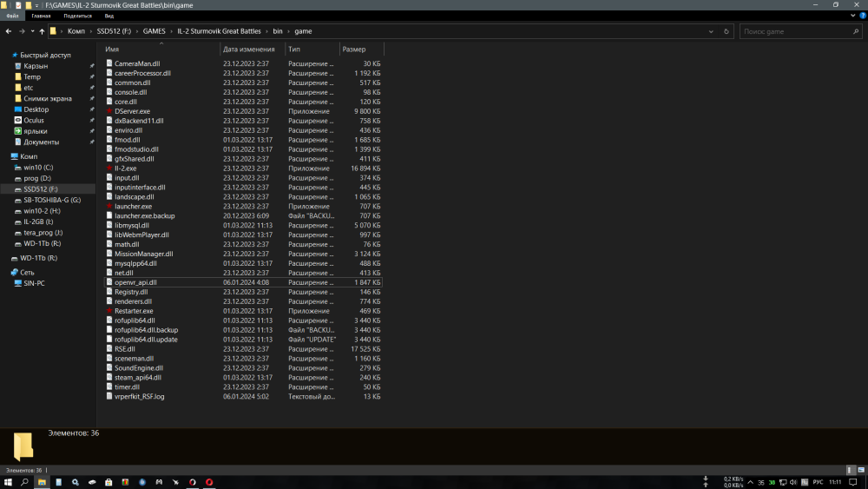Switch to the Вид ribbon tab
This screenshot has height=489, width=868.
(109, 16)
